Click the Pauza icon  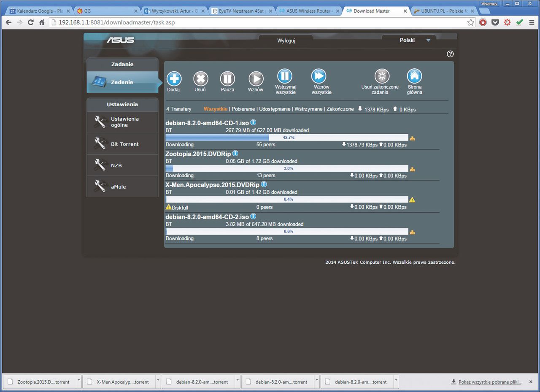click(x=227, y=78)
